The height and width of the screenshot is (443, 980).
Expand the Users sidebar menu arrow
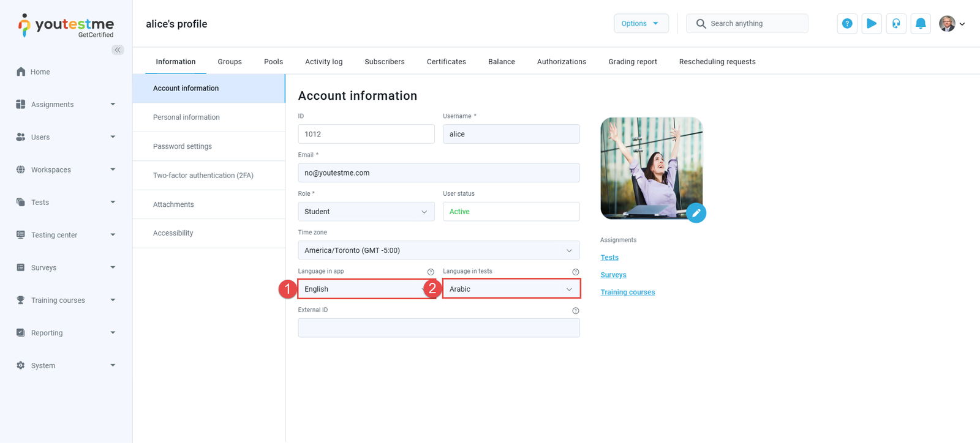(113, 137)
